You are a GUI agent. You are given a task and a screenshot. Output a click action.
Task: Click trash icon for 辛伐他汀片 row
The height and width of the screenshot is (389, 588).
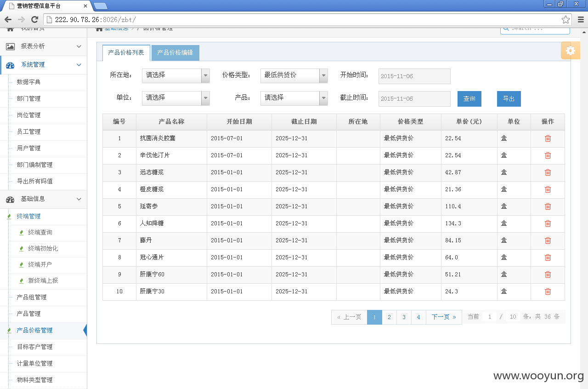pos(548,155)
